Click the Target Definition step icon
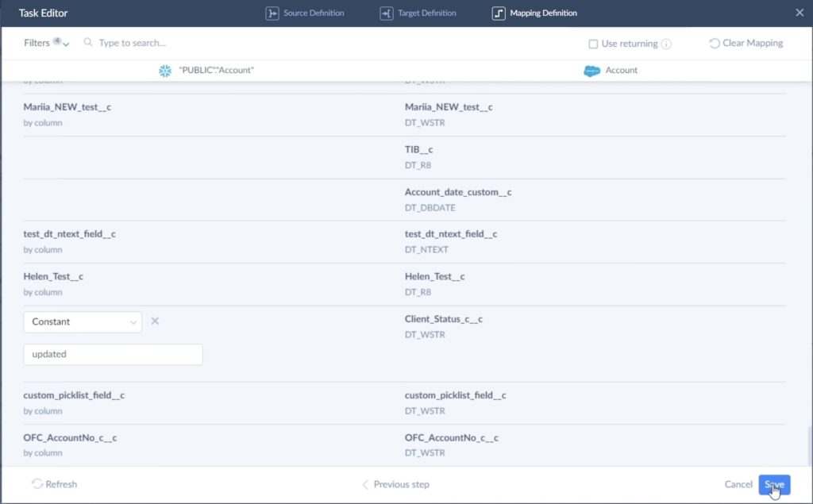 (x=387, y=13)
